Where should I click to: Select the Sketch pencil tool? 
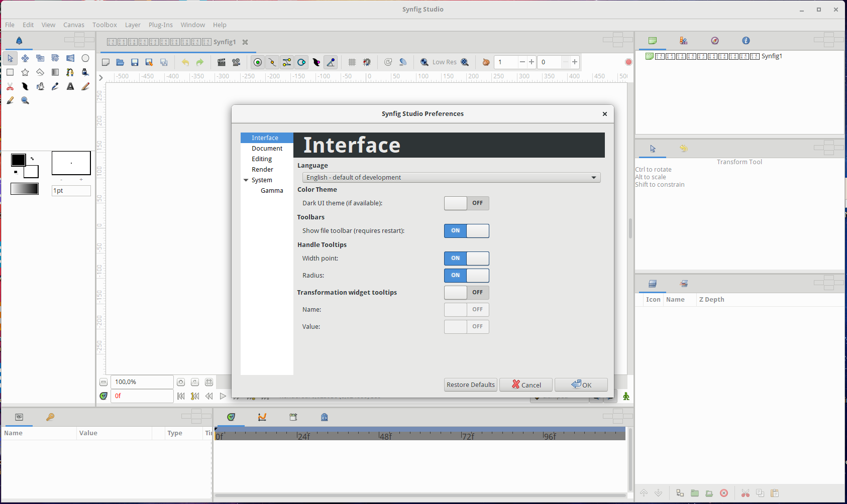(85, 86)
